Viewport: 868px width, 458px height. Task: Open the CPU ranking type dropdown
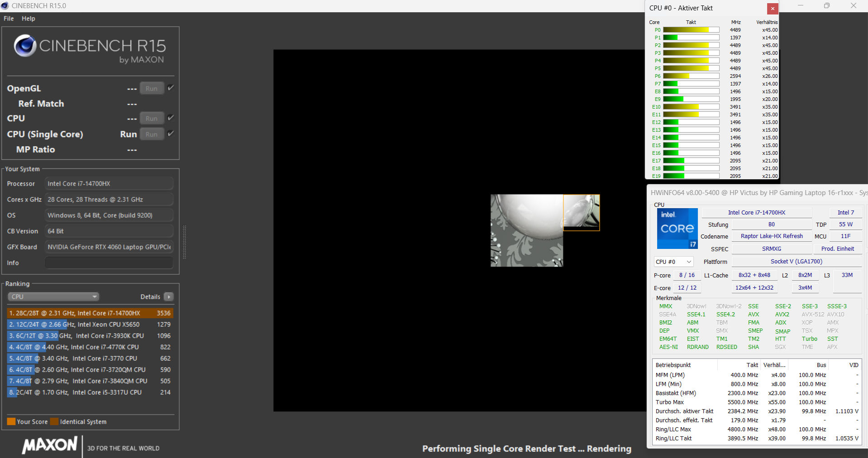coord(53,297)
